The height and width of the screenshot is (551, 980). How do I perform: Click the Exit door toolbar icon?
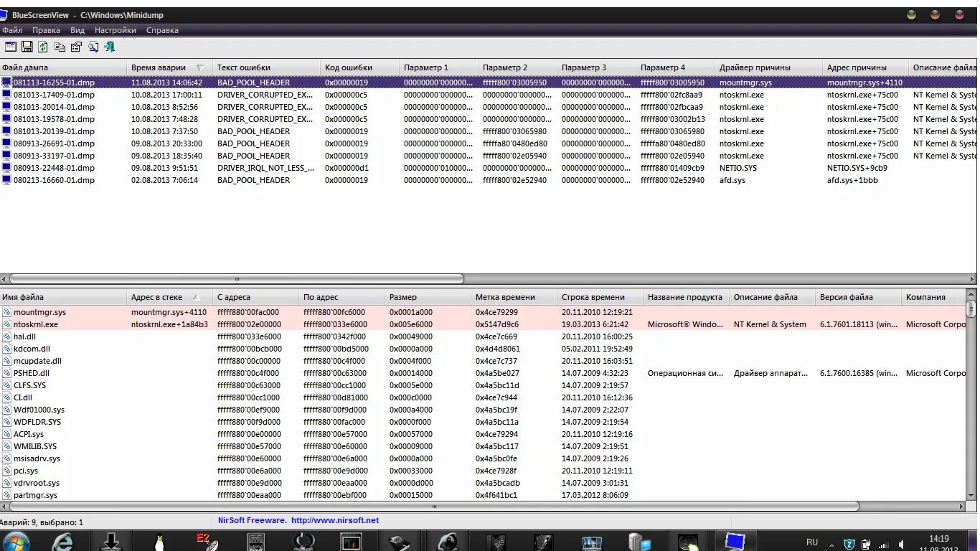pyautogui.click(x=109, y=47)
